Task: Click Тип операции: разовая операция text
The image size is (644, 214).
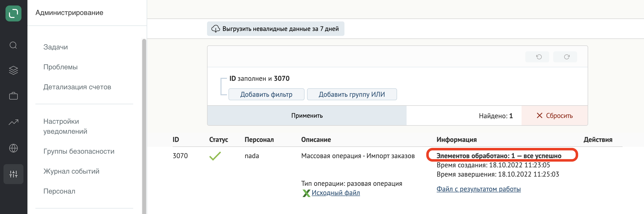Action: (351, 184)
